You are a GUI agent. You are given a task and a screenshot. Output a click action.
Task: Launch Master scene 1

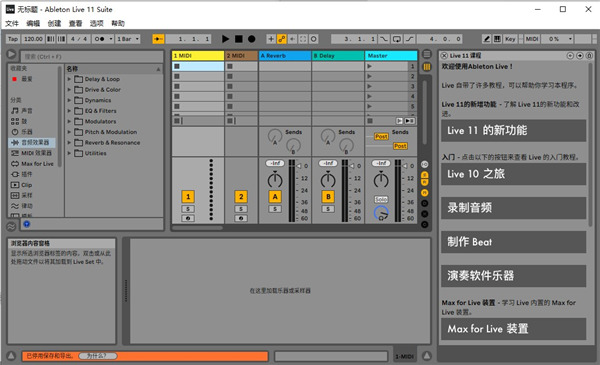point(369,67)
